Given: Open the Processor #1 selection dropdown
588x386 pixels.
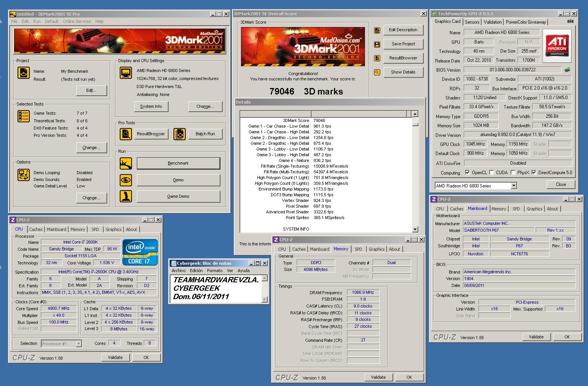Looking at the screenshot, I should 79,344.
